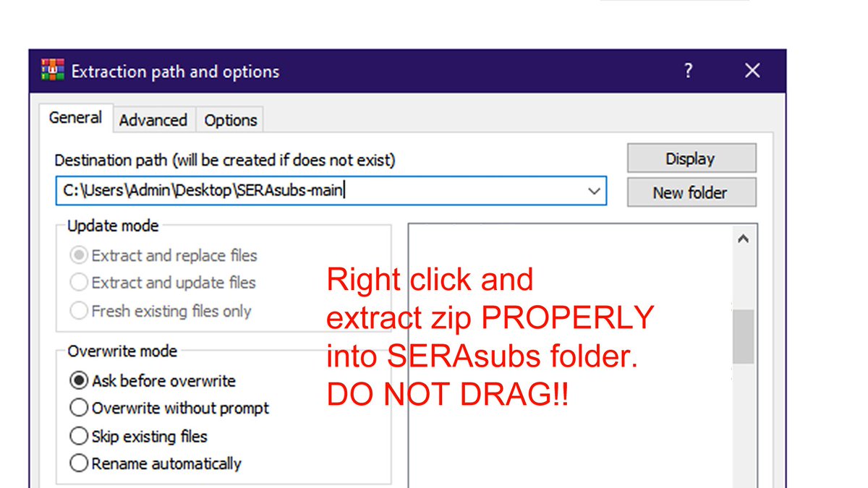868x488 pixels.
Task: Click the folder tree scrollbar up arrow
Action: [743, 239]
